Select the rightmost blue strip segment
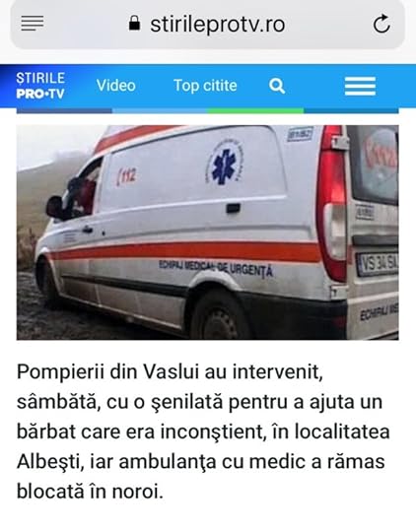Image resolution: width=416 pixels, height=532 pixels. coord(351,111)
